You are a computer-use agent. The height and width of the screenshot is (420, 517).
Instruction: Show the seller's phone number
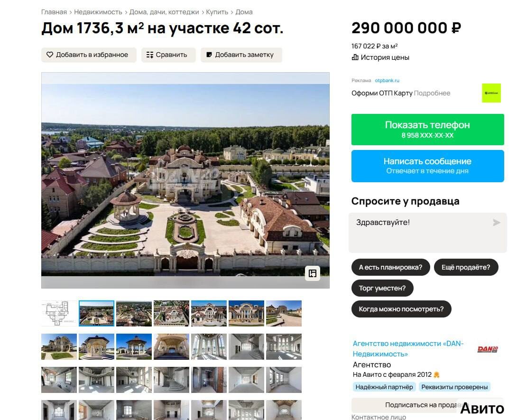(428, 130)
